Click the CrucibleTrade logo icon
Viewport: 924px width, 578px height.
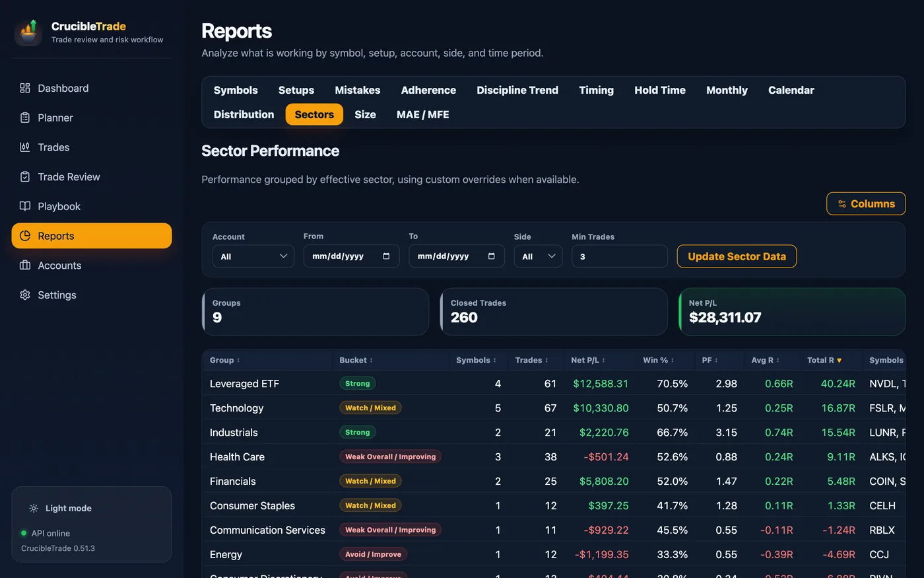28,32
